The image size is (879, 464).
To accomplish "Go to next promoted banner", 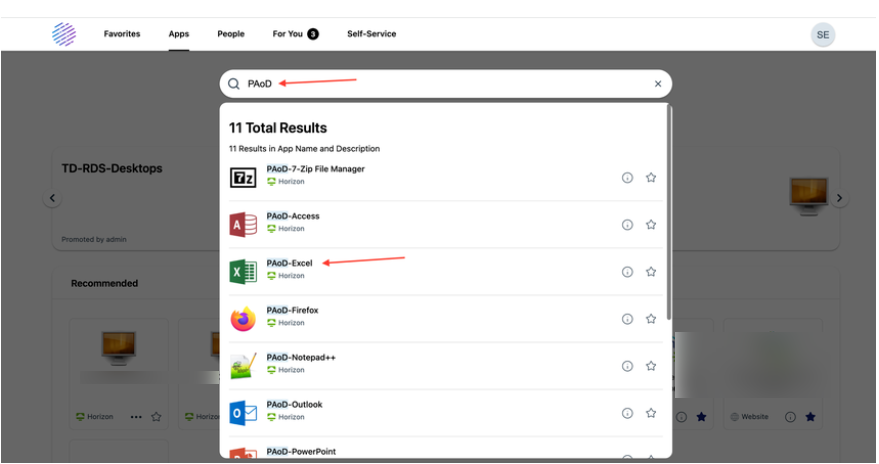I will (840, 198).
